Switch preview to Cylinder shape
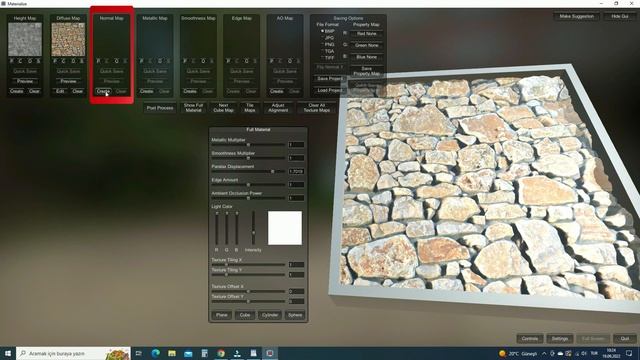 pos(270,315)
